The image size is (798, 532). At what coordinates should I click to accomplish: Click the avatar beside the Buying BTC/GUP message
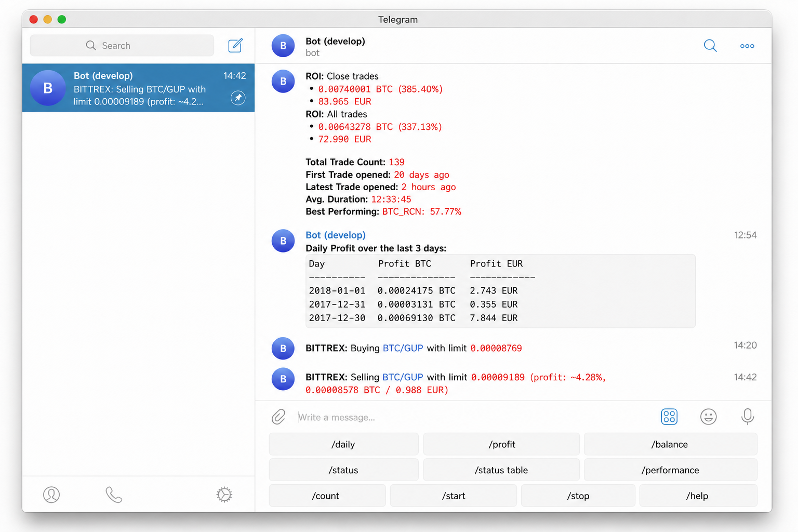[283, 348]
